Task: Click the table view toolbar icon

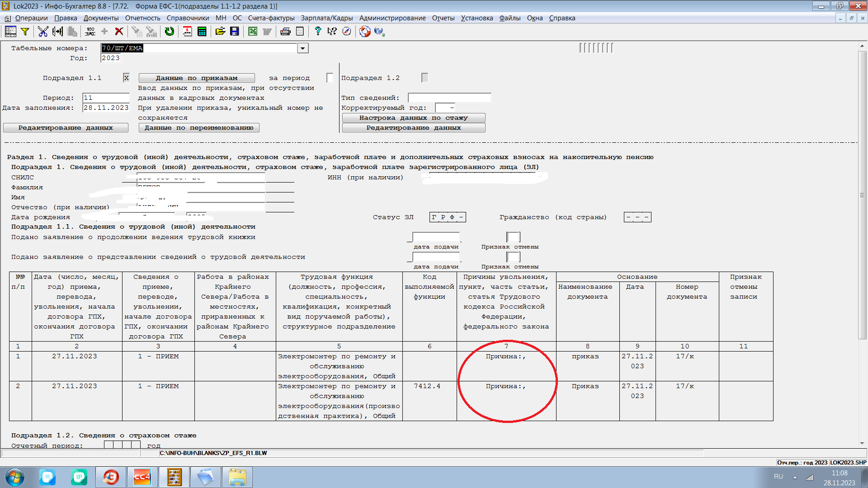Action: (10, 31)
